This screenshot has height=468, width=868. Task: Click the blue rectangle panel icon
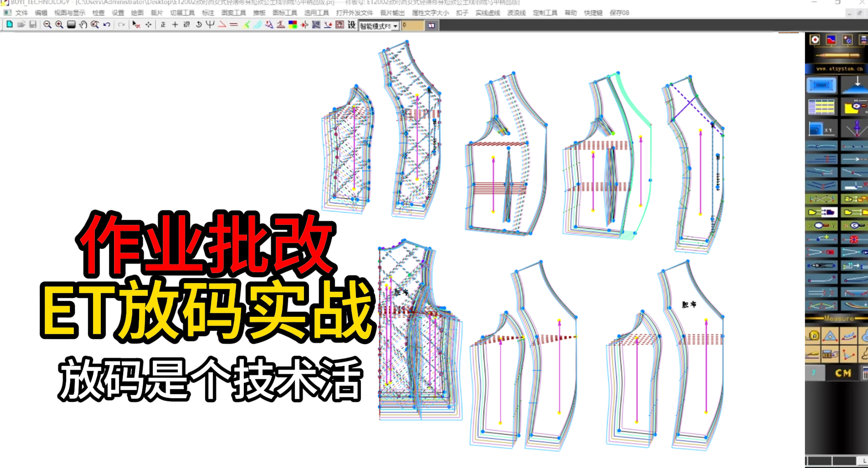coord(821,85)
